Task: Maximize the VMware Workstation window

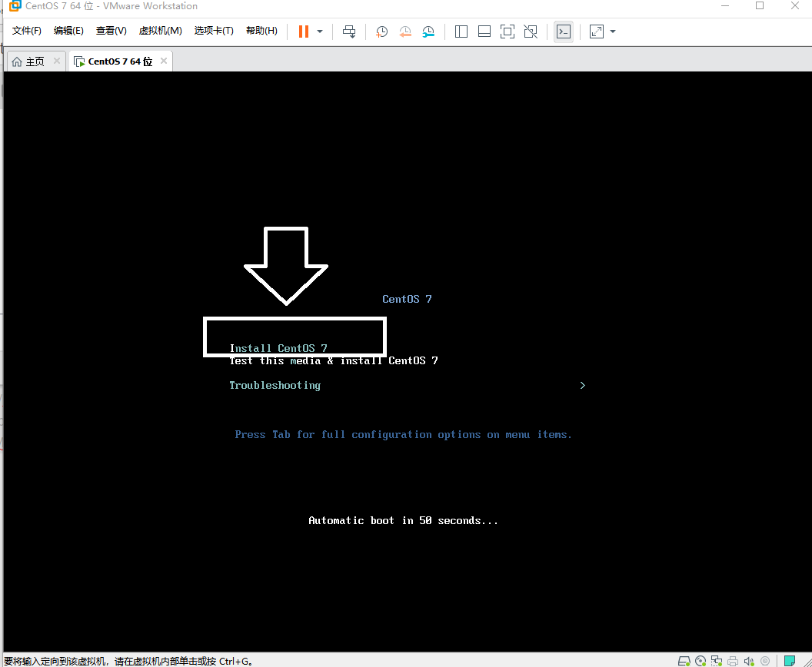Action: tap(760, 5)
